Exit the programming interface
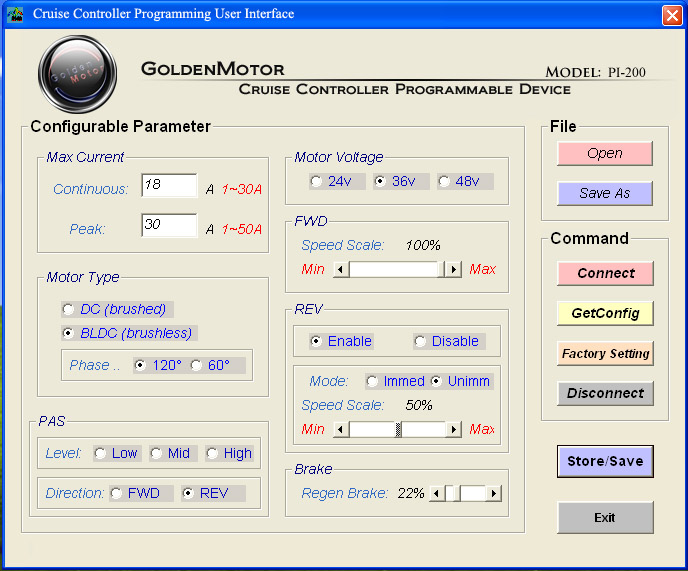This screenshot has width=688, height=571. coord(605,517)
